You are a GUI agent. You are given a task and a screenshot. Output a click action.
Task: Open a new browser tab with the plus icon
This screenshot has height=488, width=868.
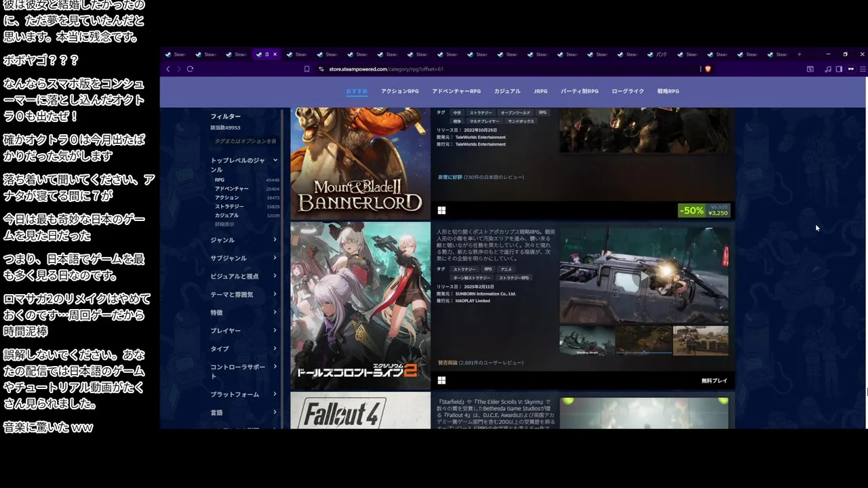click(x=800, y=54)
